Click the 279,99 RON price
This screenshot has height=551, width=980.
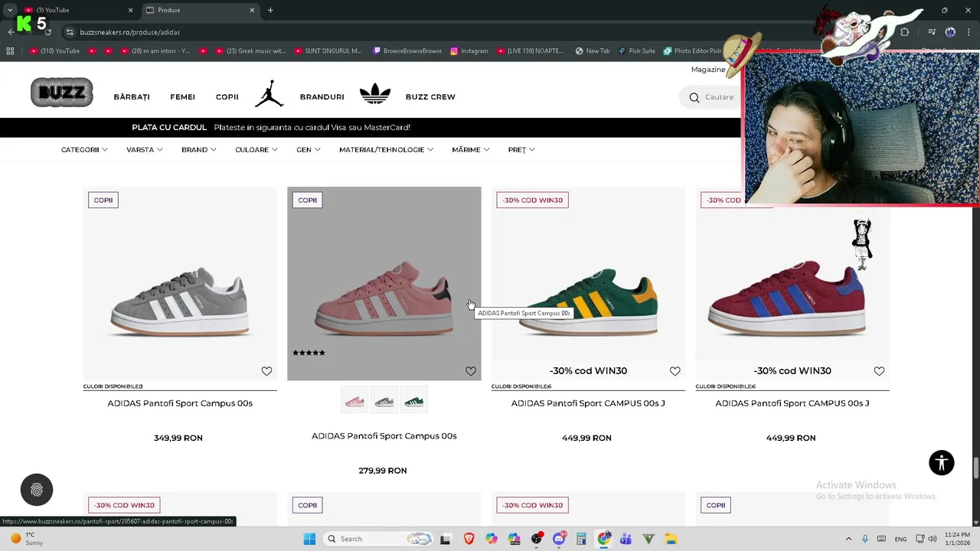383,471
